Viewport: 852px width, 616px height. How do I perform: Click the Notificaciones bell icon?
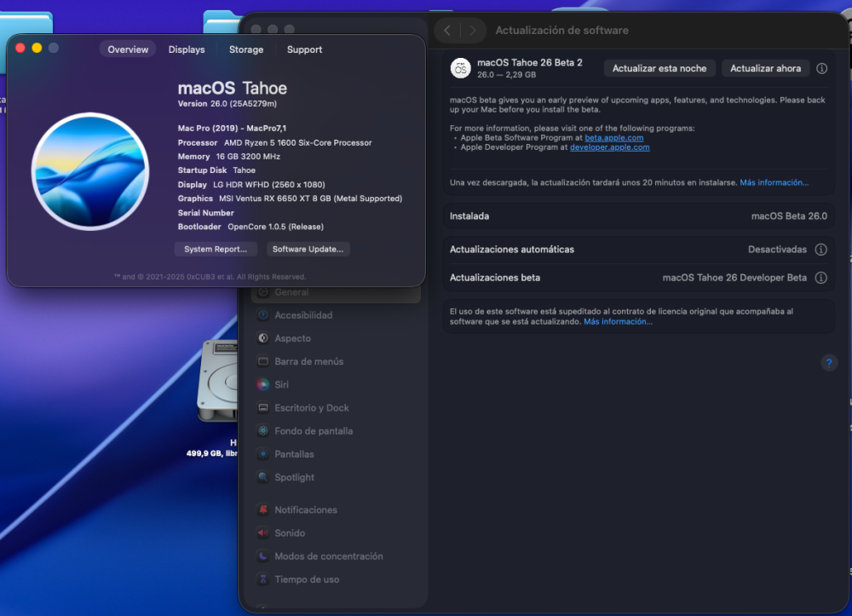263,509
